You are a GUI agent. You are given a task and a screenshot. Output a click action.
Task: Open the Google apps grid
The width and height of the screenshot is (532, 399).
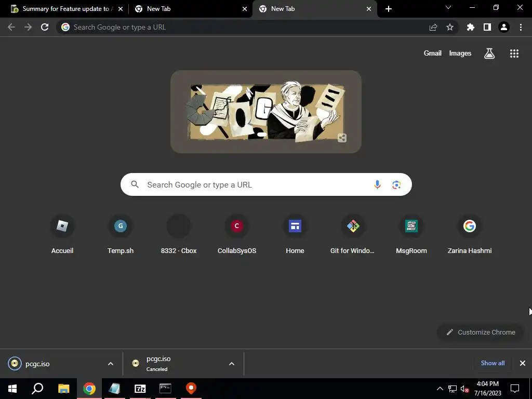pyautogui.click(x=514, y=54)
